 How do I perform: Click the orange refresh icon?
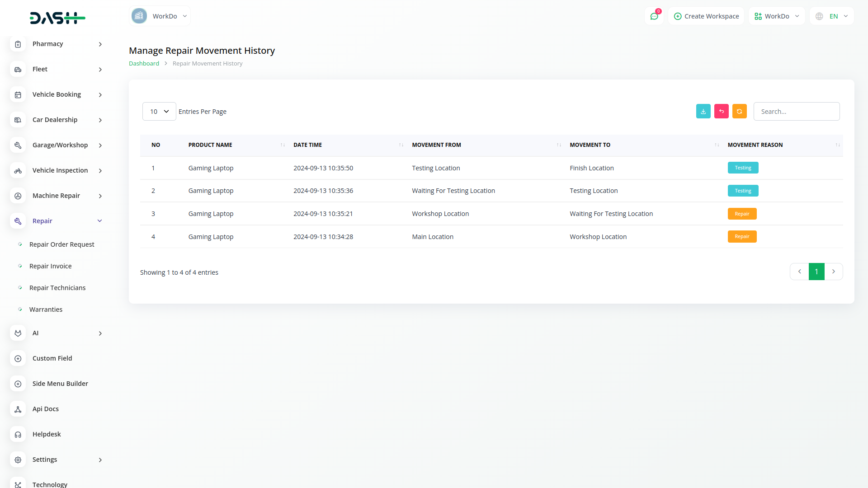pyautogui.click(x=739, y=111)
